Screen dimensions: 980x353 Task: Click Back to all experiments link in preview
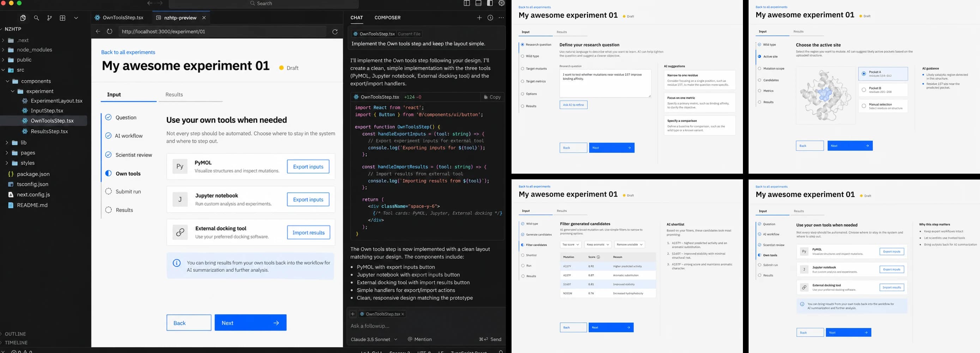coord(128,52)
